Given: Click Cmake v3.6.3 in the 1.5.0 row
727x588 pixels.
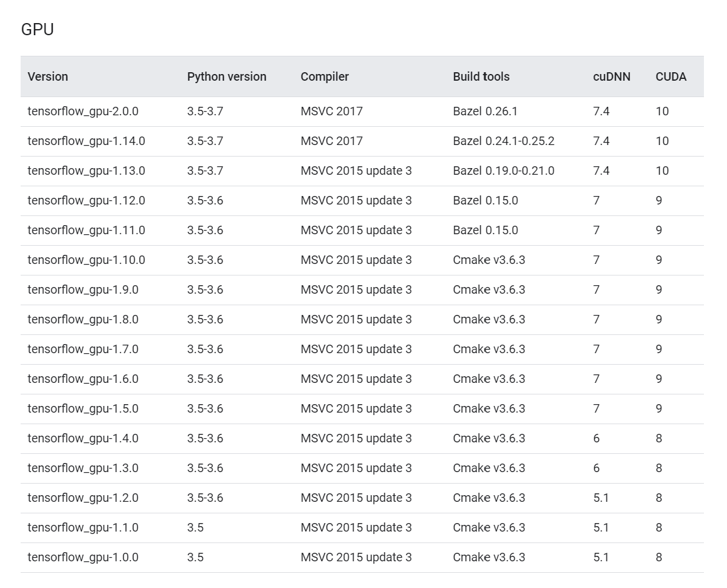Looking at the screenshot, I should [x=489, y=408].
